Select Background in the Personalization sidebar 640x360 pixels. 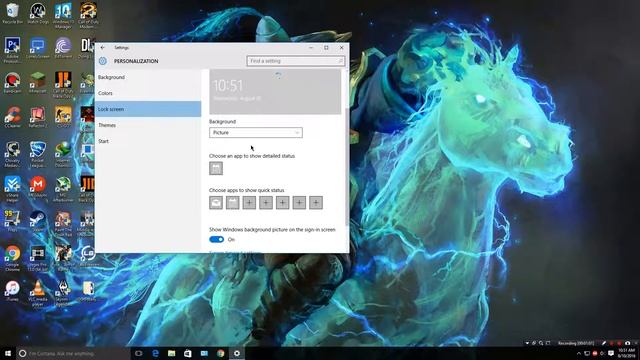pos(148,77)
